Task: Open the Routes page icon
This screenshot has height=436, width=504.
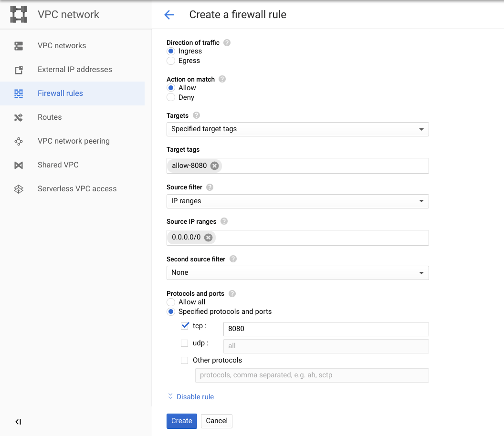Action: pos(18,117)
